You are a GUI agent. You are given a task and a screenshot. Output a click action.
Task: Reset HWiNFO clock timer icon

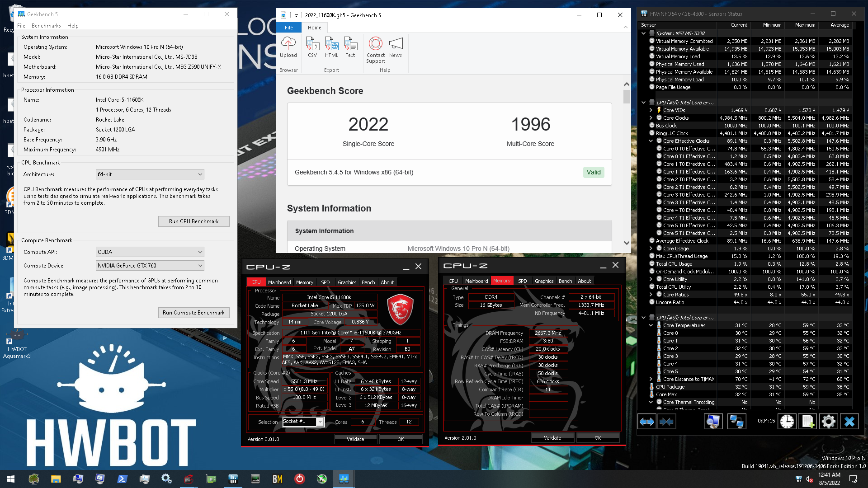(x=787, y=422)
